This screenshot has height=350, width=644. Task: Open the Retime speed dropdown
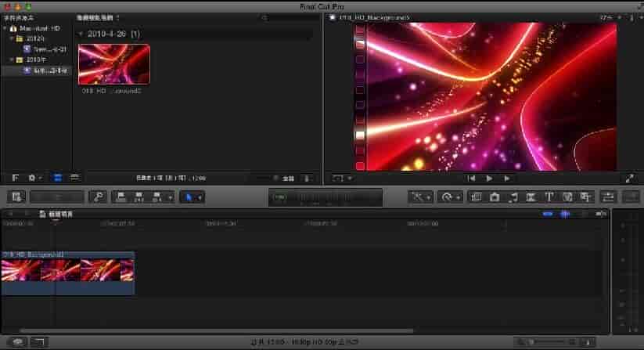[449, 197]
